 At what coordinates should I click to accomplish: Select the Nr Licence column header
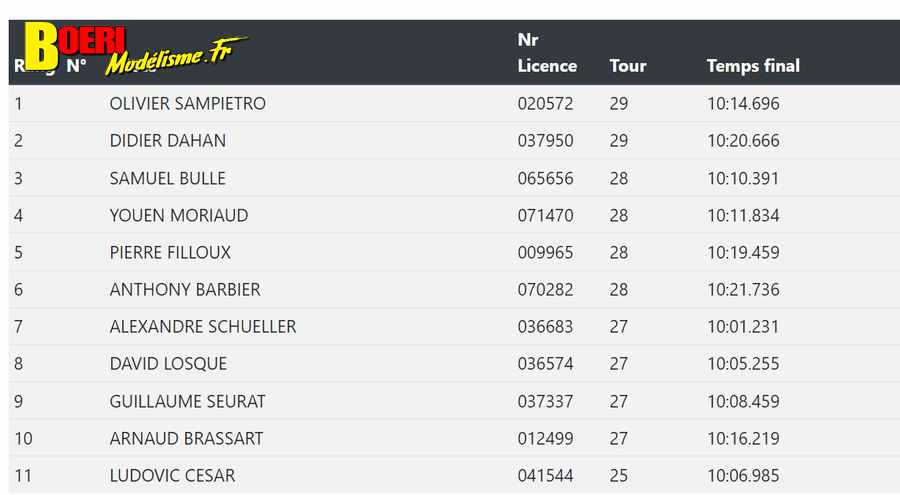tap(547, 53)
